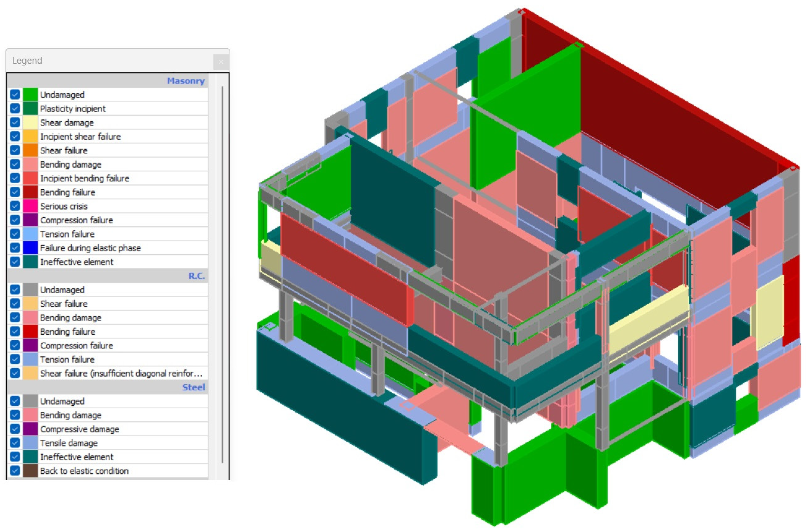806x532 pixels.
Task: Click the blue Failure during elastic phase swatch
Action: [x=30, y=248]
